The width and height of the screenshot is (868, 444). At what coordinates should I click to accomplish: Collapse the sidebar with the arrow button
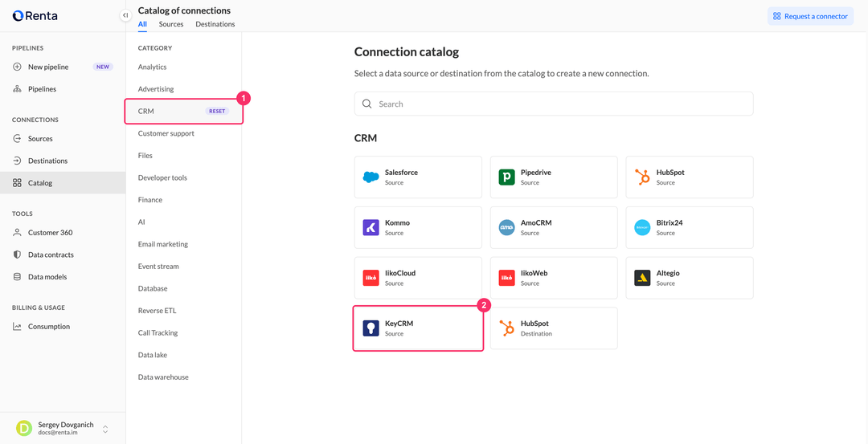pyautogui.click(x=125, y=15)
